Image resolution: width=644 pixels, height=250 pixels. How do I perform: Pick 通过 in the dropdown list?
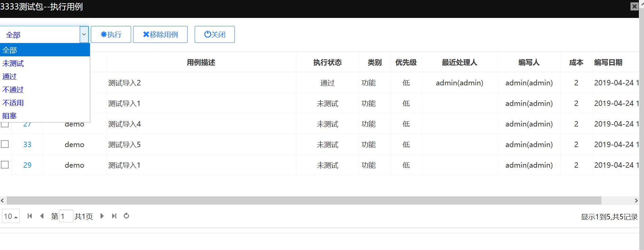pyautogui.click(x=45, y=77)
